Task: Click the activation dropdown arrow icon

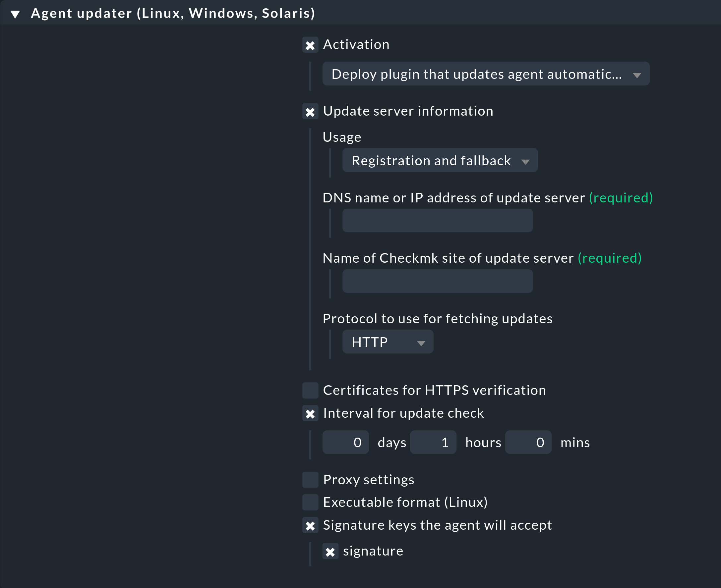Action: coord(636,75)
